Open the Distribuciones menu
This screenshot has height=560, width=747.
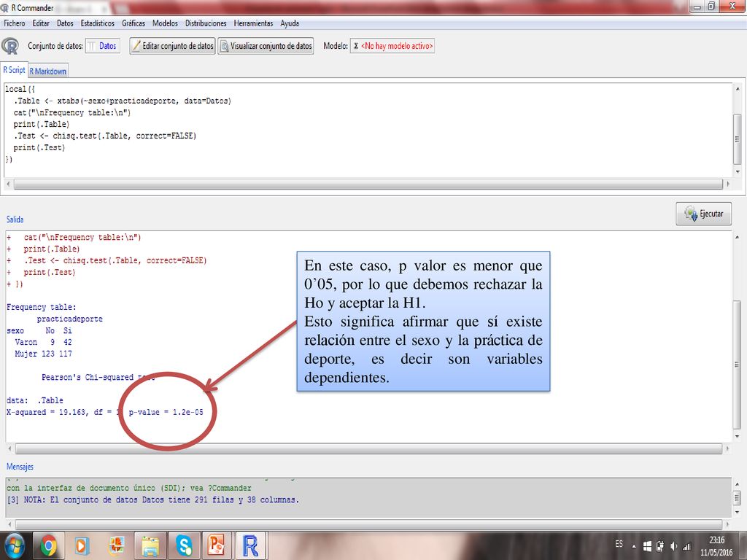pyautogui.click(x=206, y=23)
